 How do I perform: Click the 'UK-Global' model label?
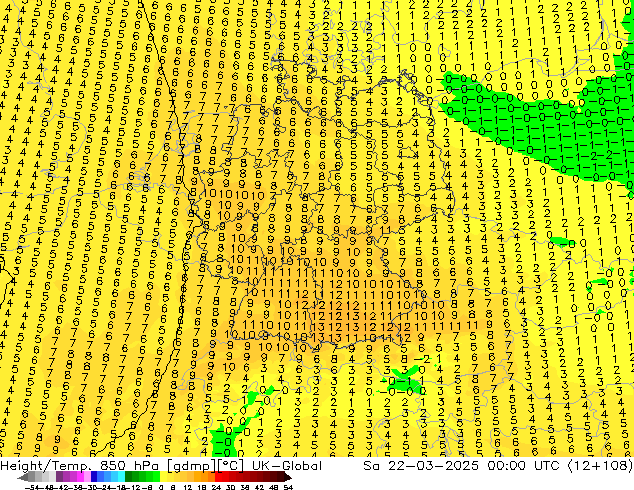[287, 465]
